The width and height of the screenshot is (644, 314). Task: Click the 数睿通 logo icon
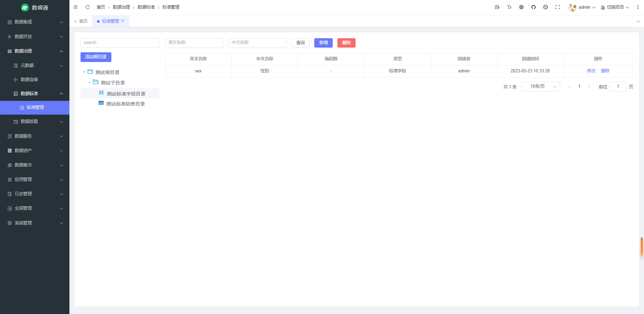click(25, 7)
